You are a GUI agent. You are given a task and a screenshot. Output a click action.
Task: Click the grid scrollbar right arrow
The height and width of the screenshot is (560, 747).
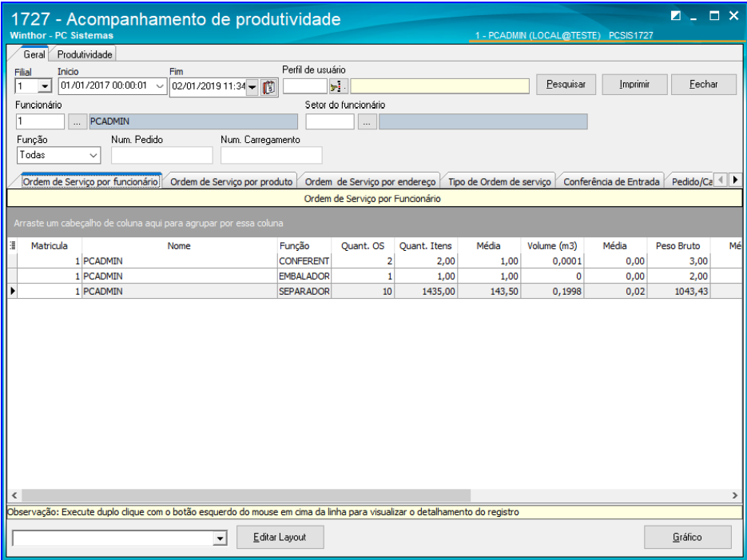click(x=734, y=495)
